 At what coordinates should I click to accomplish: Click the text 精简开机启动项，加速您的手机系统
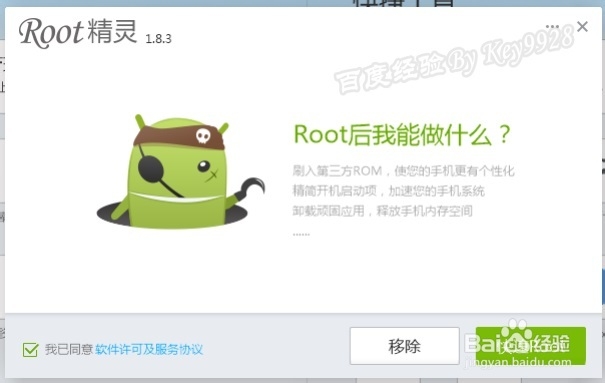click(x=389, y=191)
